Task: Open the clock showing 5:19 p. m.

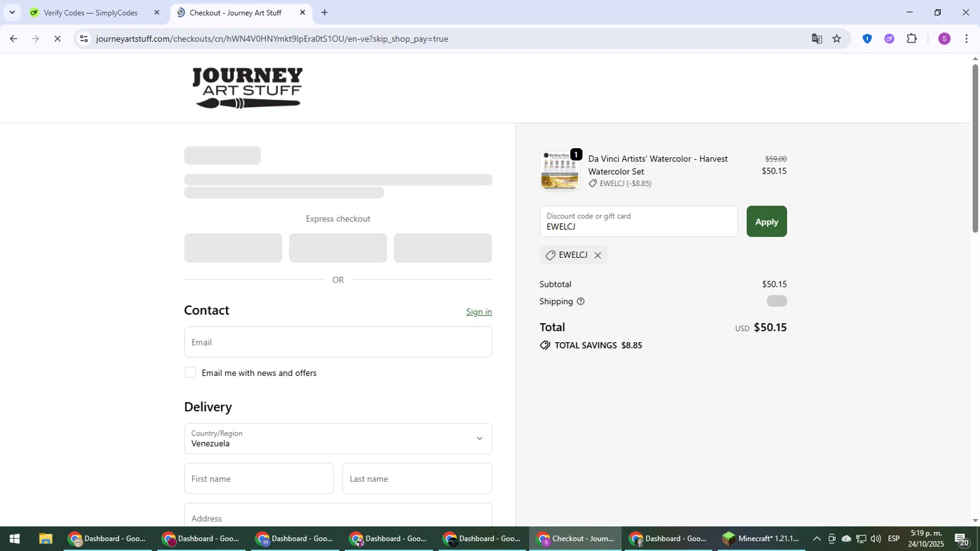Action: pyautogui.click(x=926, y=539)
